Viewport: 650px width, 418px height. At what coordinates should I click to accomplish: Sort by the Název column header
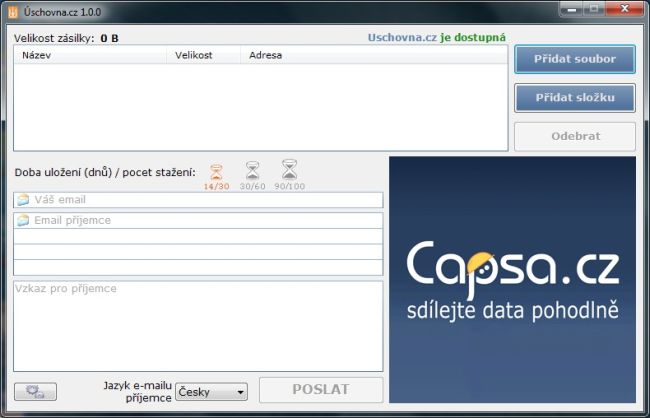(x=90, y=55)
